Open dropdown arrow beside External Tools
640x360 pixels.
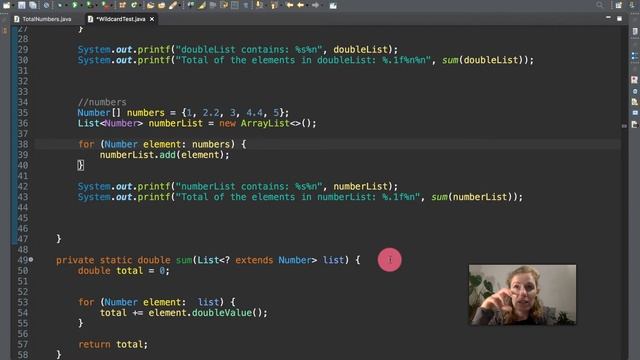tap(112, 5)
